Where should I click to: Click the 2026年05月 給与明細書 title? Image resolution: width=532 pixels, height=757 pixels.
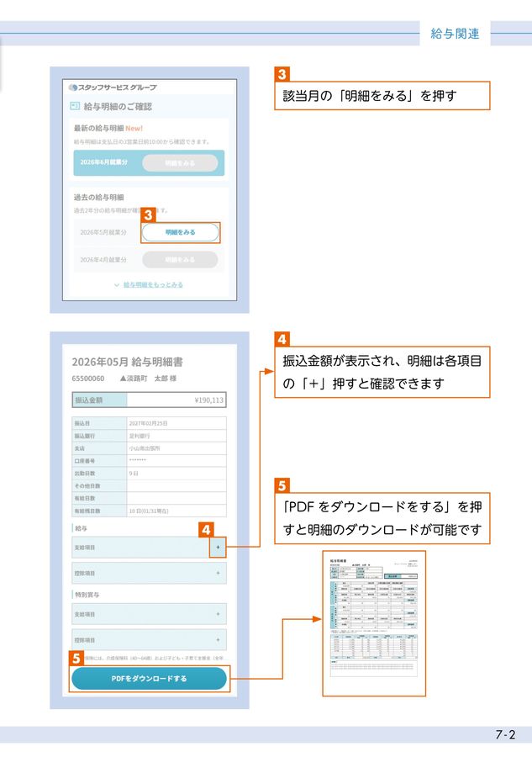(x=128, y=362)
